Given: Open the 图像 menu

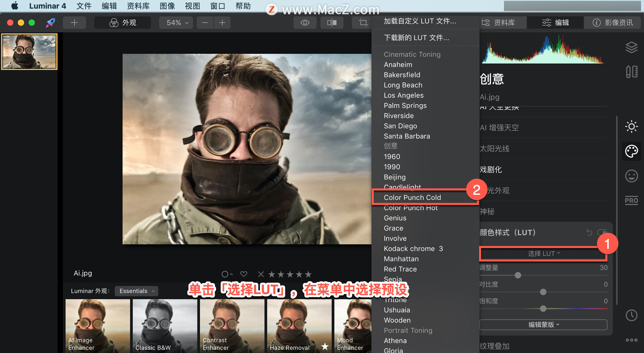Looking at the screenshot, I should pos(167,6).
